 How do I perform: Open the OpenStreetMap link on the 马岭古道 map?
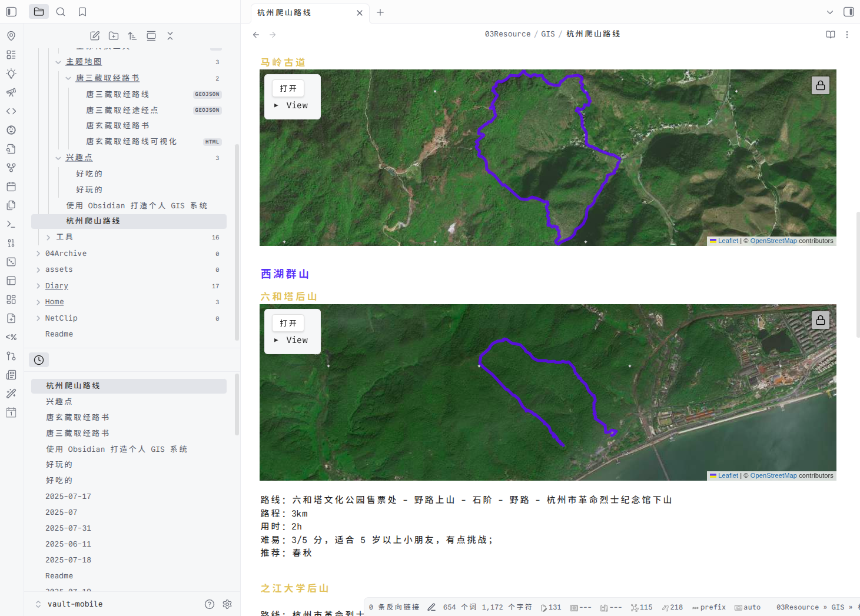(773, 241)
